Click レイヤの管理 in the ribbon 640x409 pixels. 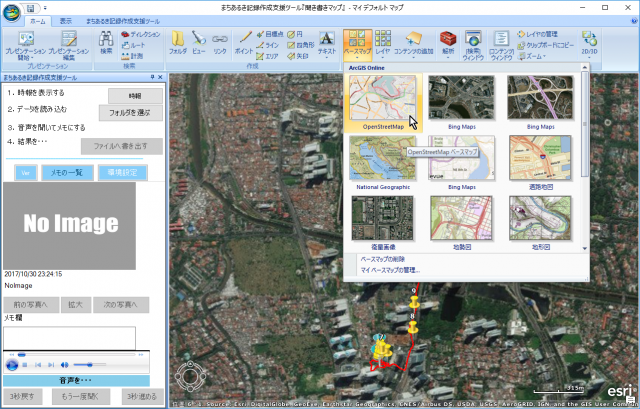point(537,34)
